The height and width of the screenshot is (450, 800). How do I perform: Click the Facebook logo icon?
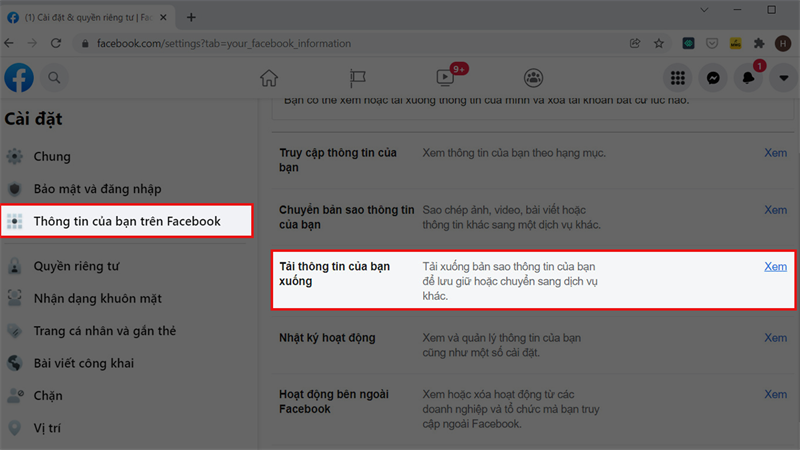19,78
